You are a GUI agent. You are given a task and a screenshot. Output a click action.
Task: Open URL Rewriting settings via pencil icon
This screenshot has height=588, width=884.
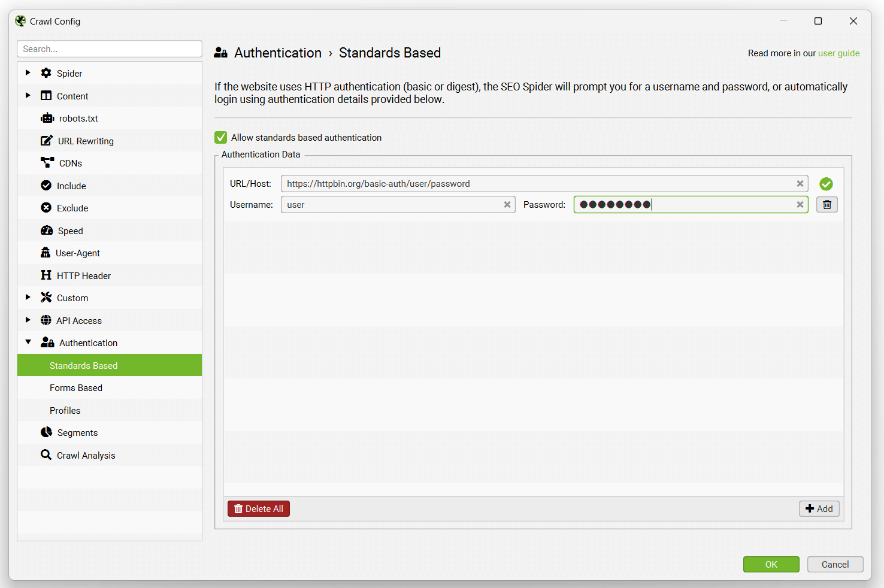coord(47,140)
